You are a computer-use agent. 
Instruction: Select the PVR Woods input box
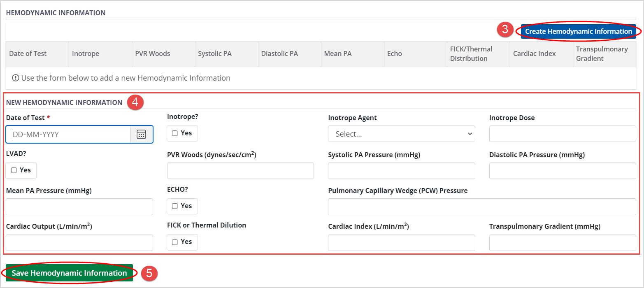tap(240, 171)
